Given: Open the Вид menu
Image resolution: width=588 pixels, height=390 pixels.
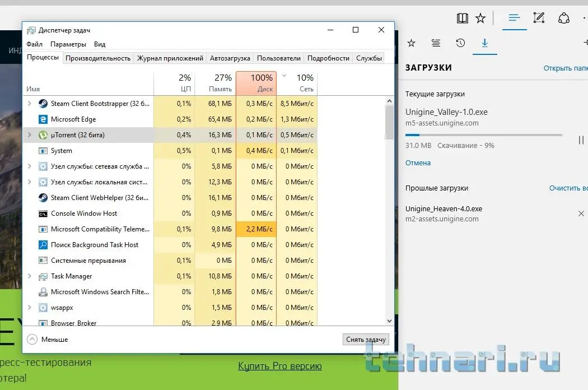Looking at the screenshot, I should pos(99,44).
